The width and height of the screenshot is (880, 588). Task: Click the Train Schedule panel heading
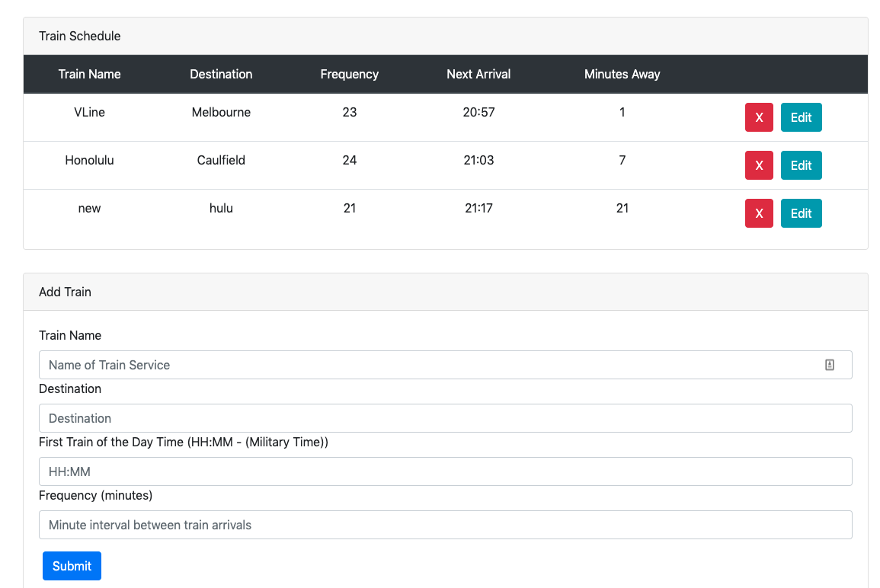80,36
